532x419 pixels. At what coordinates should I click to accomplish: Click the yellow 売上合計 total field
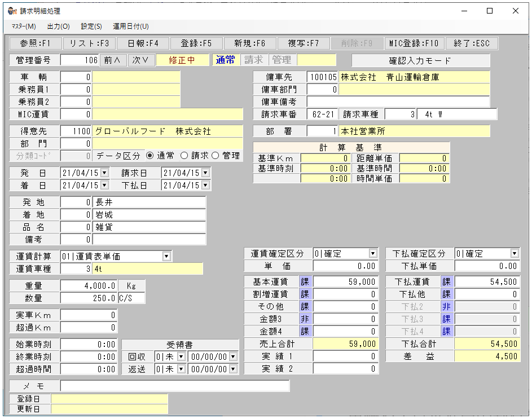point(345,343)
